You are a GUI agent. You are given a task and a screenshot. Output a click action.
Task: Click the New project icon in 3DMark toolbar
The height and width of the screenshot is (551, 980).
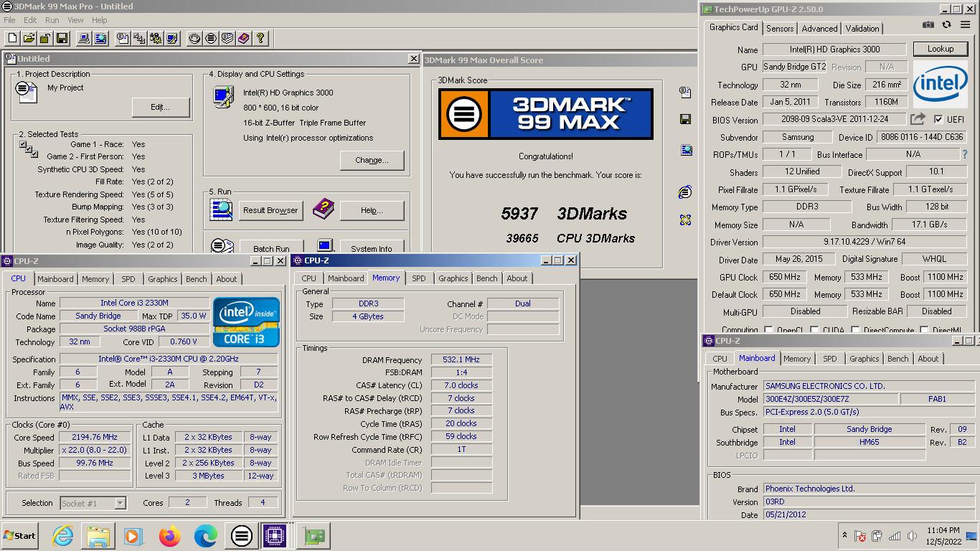click(12, 38)
